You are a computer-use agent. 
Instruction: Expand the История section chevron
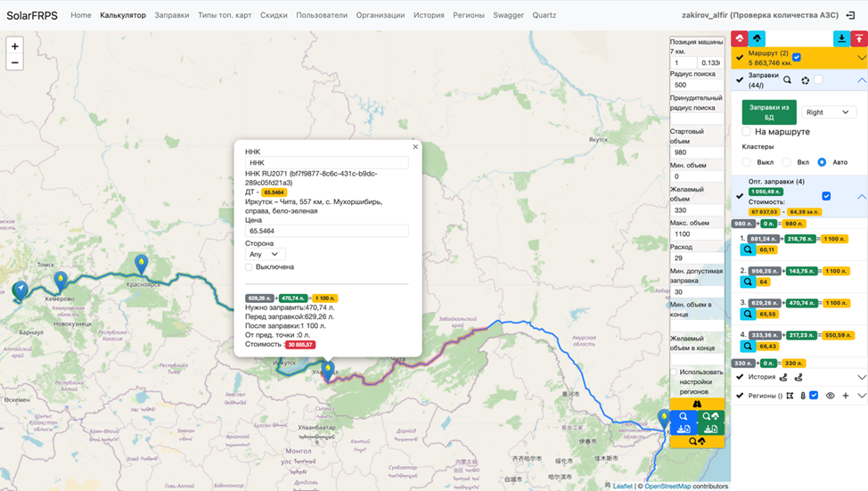pos(862,378)
